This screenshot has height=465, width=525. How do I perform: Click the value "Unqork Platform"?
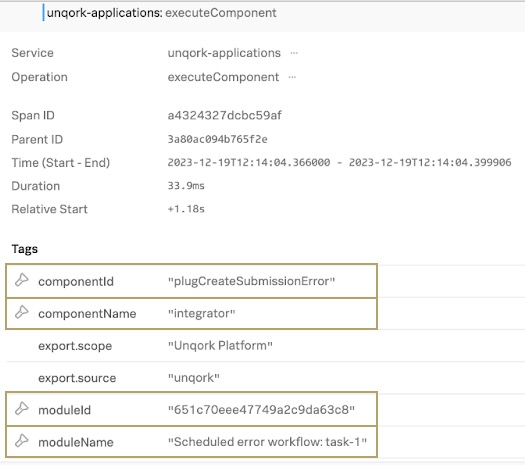click(x=220, y=345)
